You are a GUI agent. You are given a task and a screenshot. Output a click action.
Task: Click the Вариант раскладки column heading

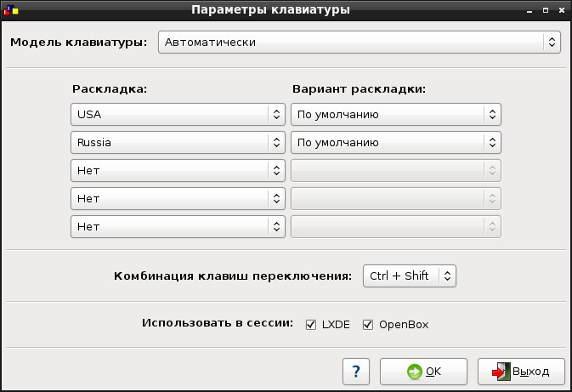pyautogui.click(x=360, y=89)
